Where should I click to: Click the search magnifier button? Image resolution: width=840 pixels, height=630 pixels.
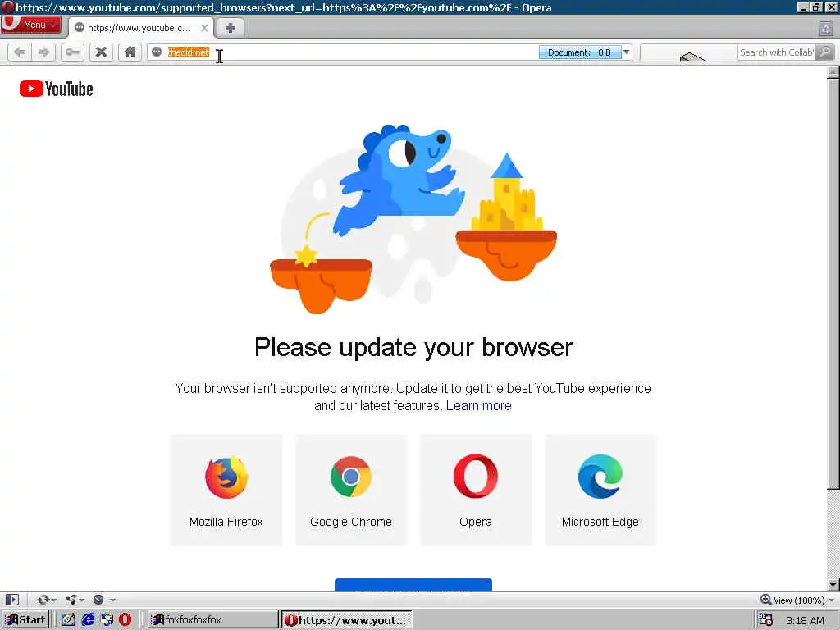(825, 52)
